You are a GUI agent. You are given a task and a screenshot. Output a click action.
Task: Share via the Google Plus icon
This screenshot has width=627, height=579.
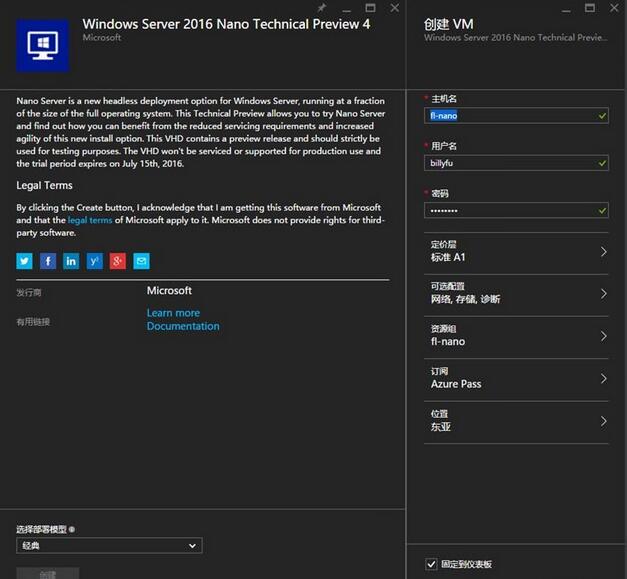[x=118, y=261]
